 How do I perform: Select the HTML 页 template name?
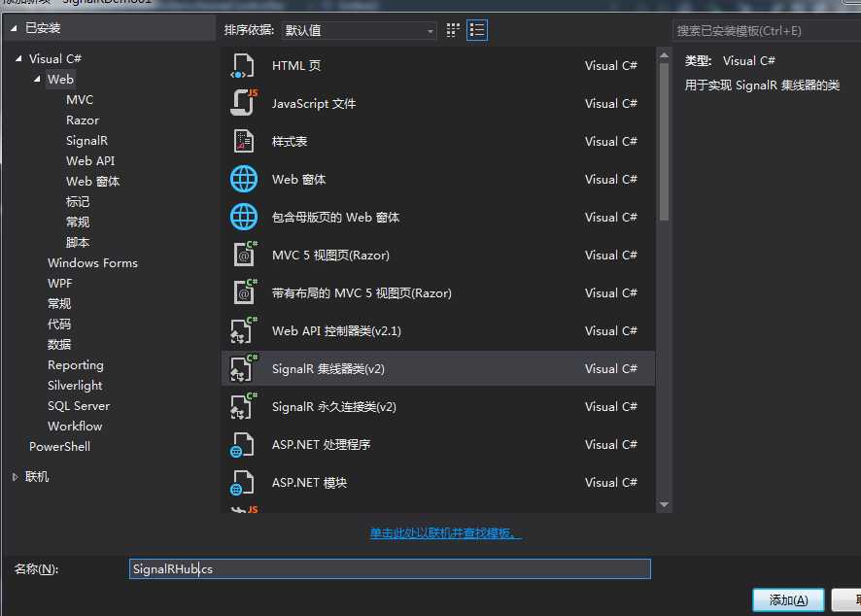(296, 66)
